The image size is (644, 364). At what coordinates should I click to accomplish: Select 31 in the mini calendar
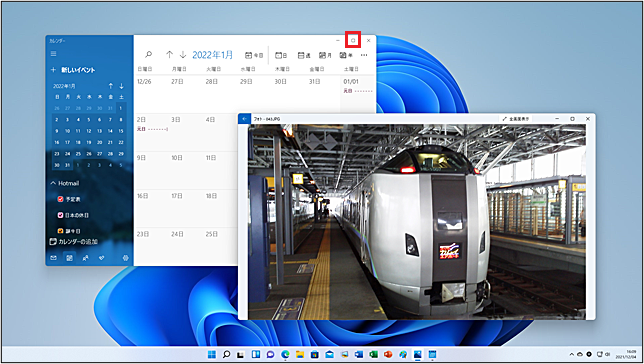[67, 165]
